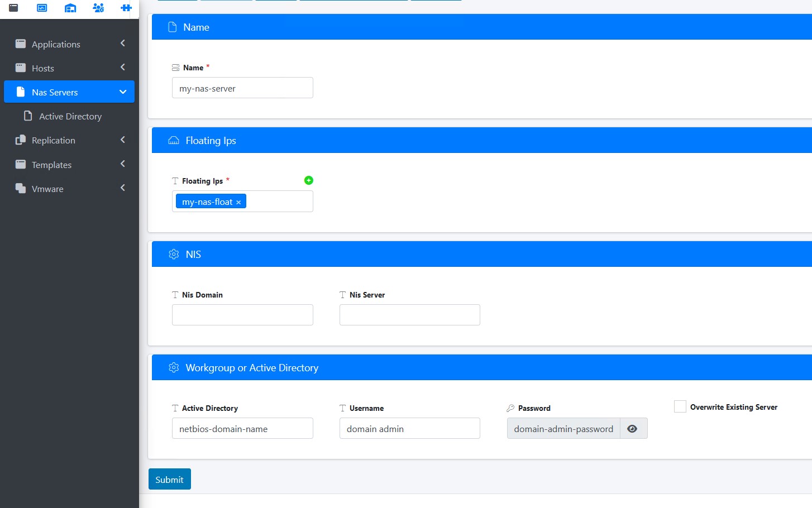Open Vmware in the sidebar

coord(69,188)
